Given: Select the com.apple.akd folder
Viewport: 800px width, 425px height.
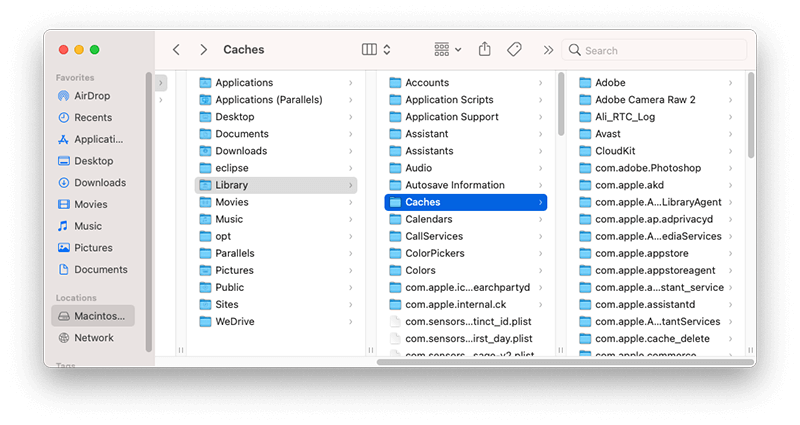Looking at the screenshot, I should click(656, 185).
